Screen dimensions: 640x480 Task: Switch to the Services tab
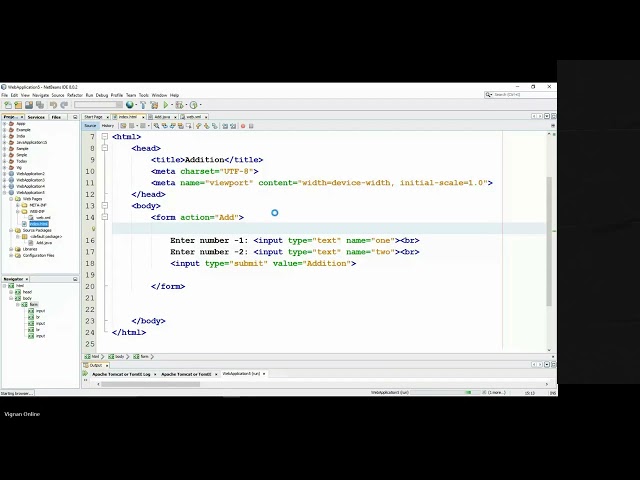[36, 117]
